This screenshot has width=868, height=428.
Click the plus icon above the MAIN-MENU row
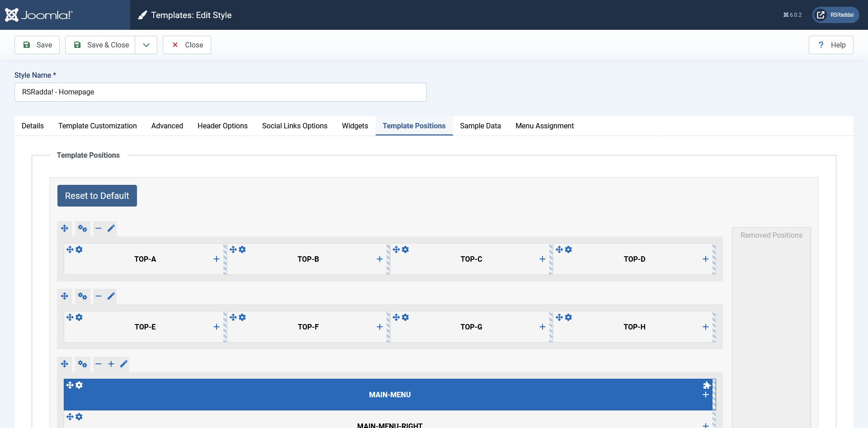[x=111, y=364]
